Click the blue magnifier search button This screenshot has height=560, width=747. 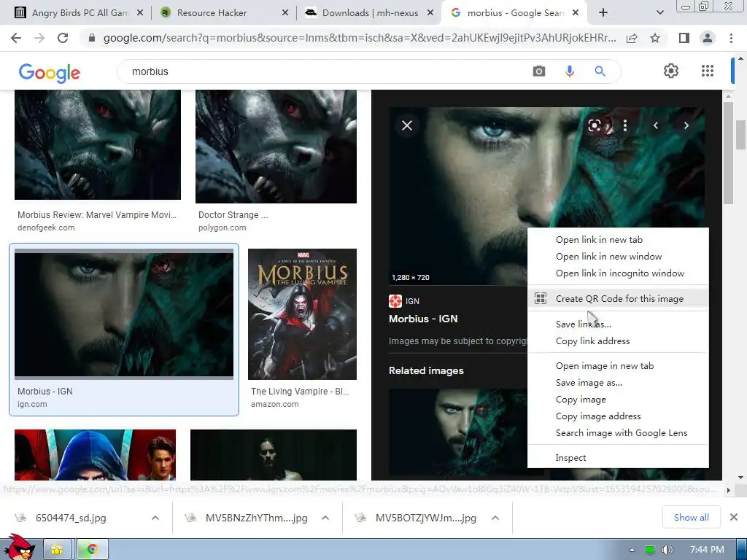pos(600,71)
